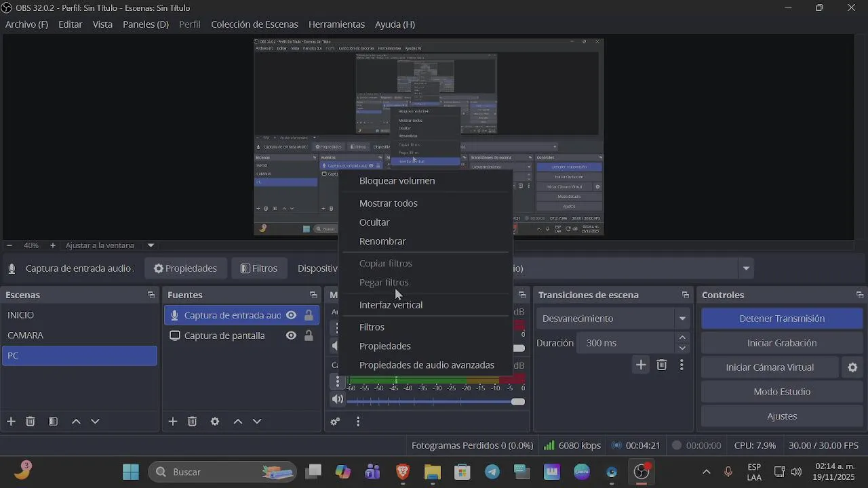Open Archivo menu
The height and width of the screenshot is (488, 868).
pyautogui.click(x=26, y=24)
